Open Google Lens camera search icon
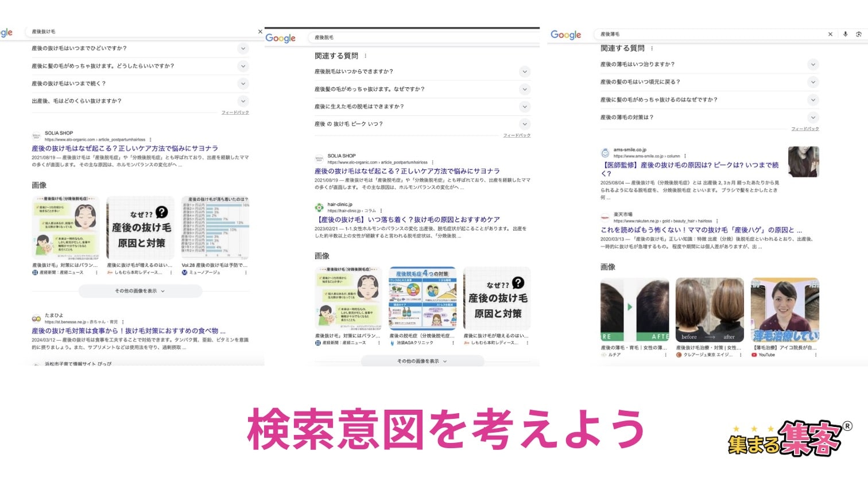Screen dimensions: 868x482 [x=859, y=34]
